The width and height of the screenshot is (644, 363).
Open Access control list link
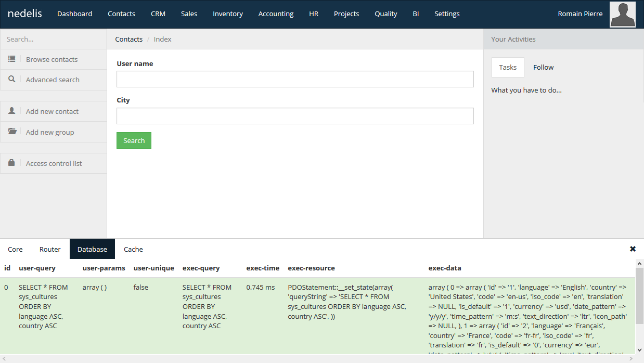54,163
